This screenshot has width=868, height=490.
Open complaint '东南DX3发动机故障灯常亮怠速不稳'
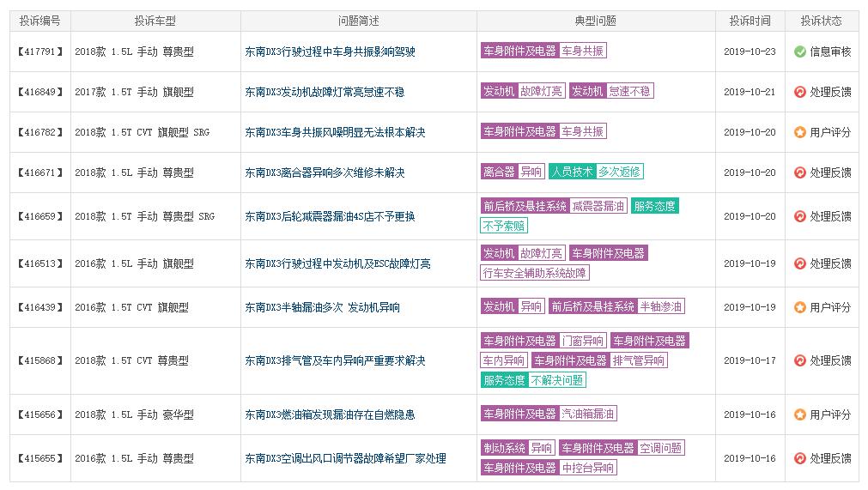pyautogui.click(x=325, y=92)
